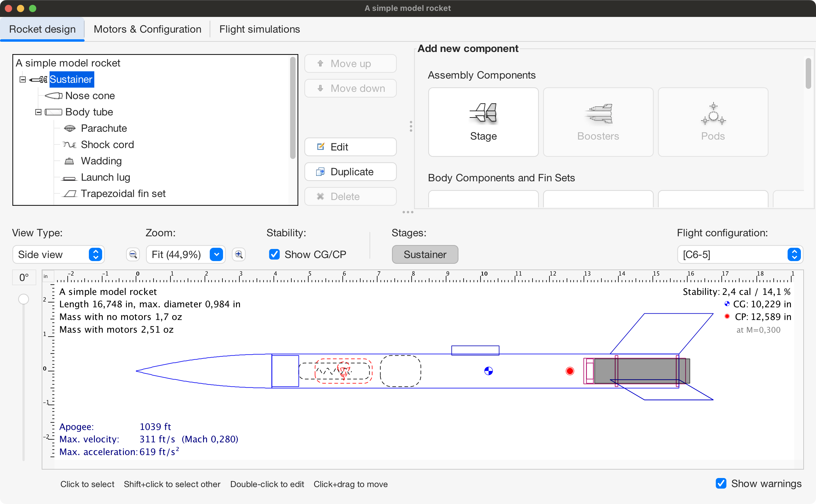Click the zoom out magnifier icon
This screenshot has width=816, height=504.
(x=133, y=255)
